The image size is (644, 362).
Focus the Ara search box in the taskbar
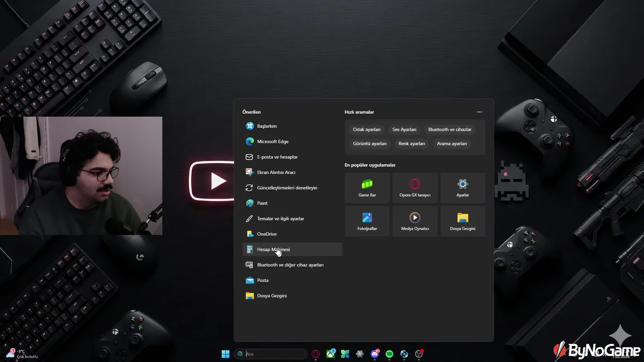click(271, 354)
